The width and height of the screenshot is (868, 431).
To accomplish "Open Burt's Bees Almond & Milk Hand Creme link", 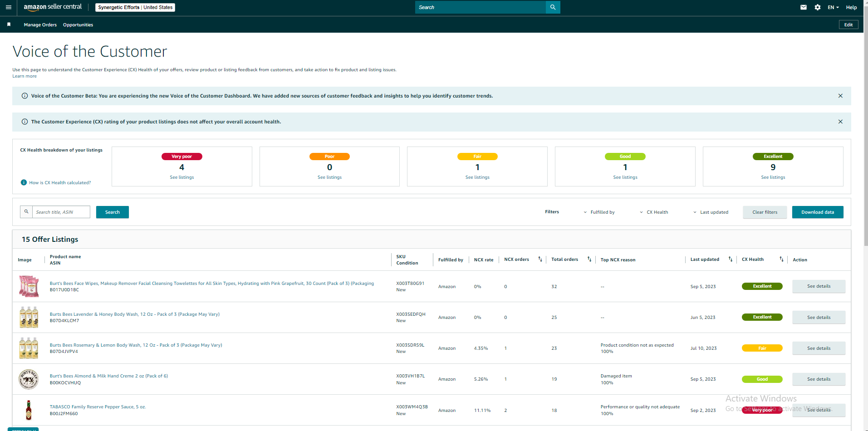I will coord(109,376).
